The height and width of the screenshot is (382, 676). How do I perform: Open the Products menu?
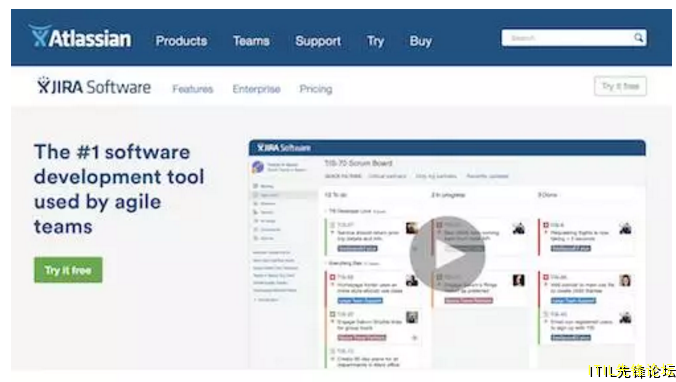coord(182,41)
